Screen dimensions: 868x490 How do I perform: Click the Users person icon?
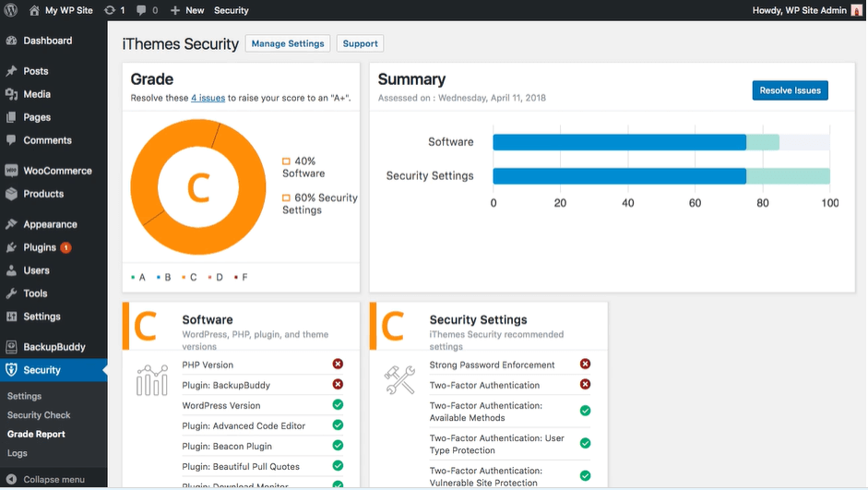pos(11,270)
